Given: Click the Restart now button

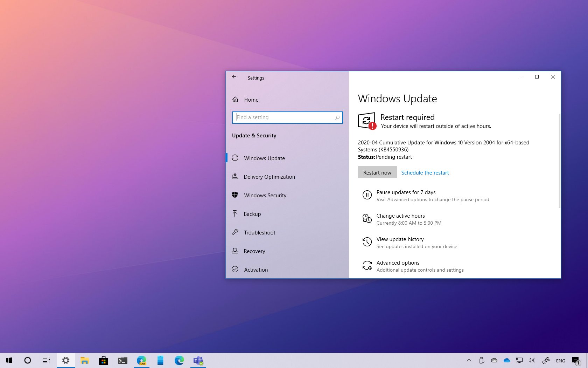Looking at the screenshot, I should tap(377, 172).
